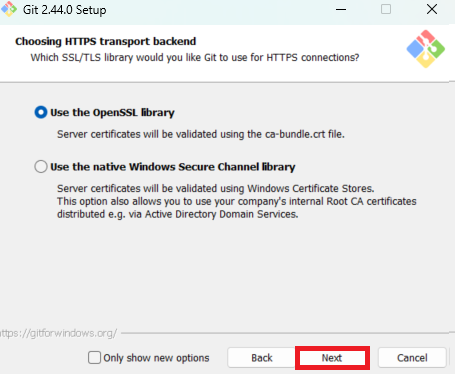455x374 pixels.
Task: Click the 'Choosing HTTPS transport backend' heading
Action: point(106,41)
